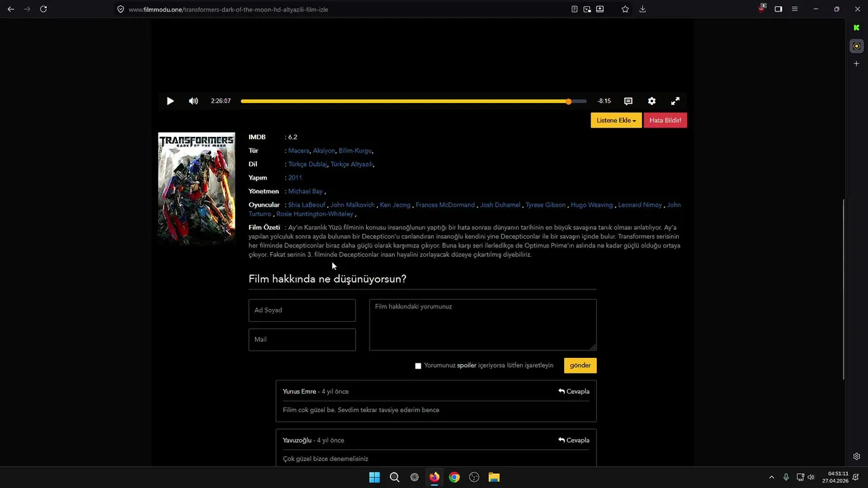Open actor Frances McDormand link

445,205
